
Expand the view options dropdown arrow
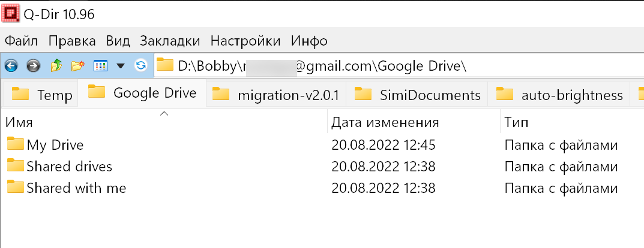pos(121,66)
